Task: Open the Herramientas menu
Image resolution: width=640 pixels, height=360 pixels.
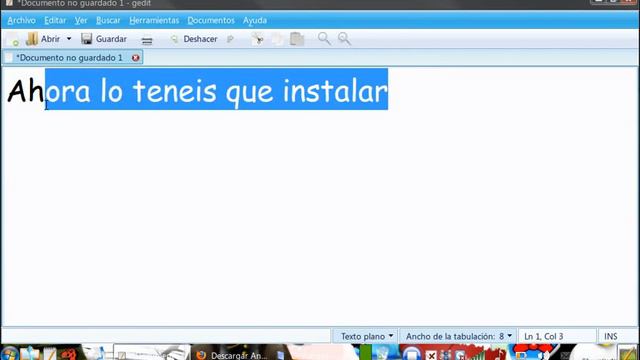Action: 154,20
